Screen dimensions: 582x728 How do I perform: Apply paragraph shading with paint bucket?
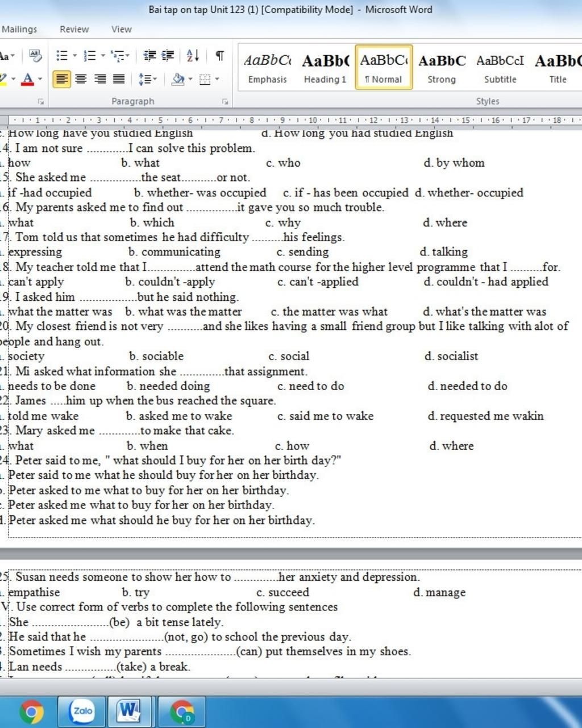(x=177, y=79)
